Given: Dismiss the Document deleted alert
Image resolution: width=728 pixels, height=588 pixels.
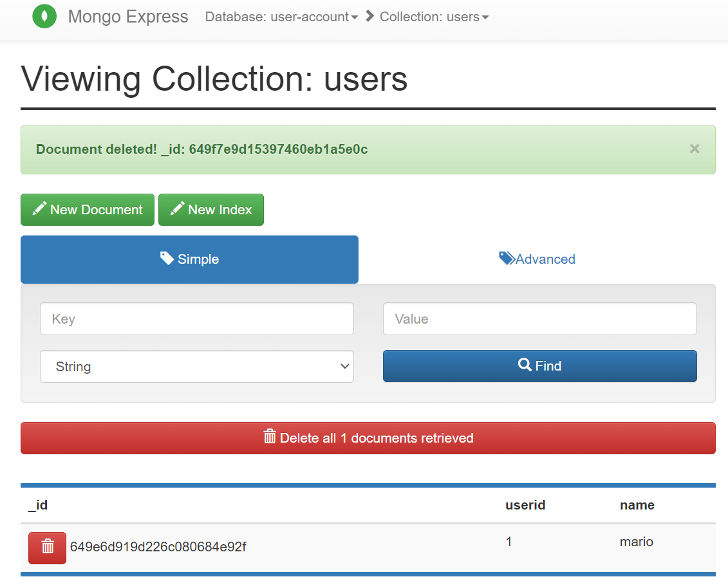Looking at the screenshot, I should [694, 149].
